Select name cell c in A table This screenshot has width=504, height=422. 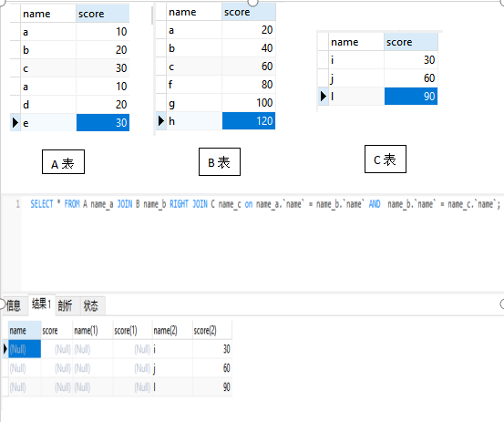(x=48, y=68)
